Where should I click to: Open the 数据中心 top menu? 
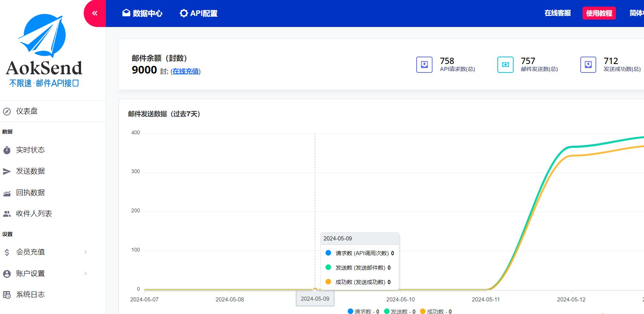pyautogui.click(x=143, y=13)
